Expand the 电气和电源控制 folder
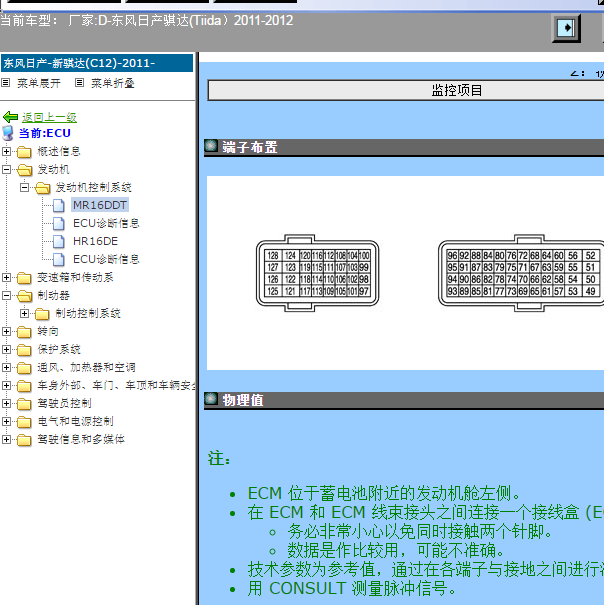This screenshot has height=605, width=604. tap(6, 421)
